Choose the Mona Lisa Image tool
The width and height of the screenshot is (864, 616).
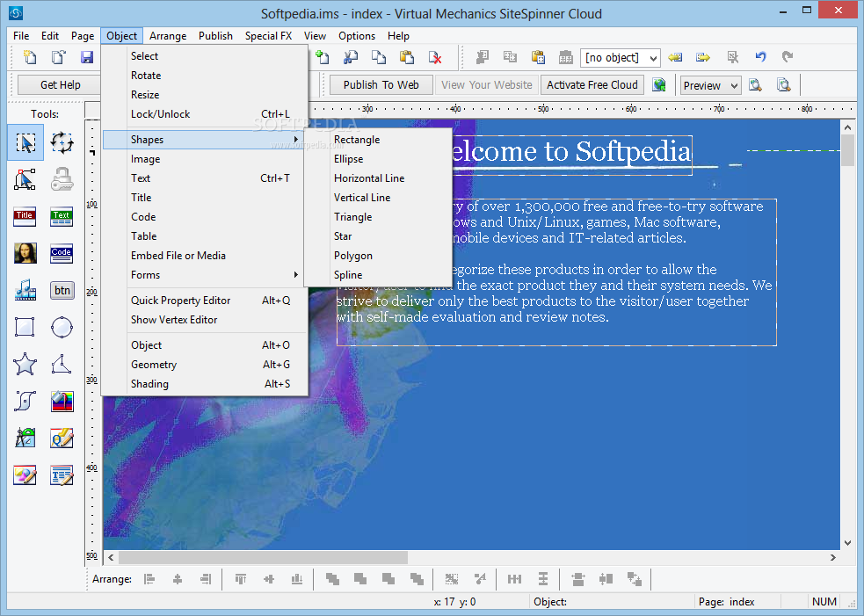click(x=25, y=253)
